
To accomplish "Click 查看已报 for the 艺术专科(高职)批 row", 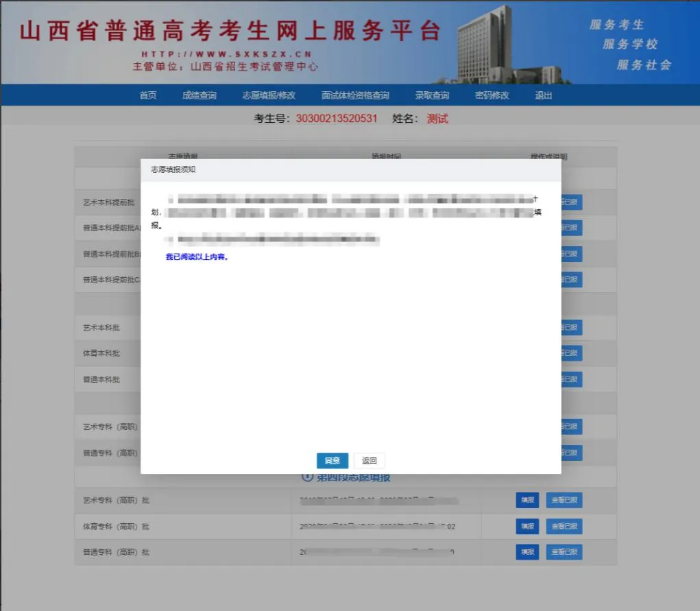I will tap(564, 500).
